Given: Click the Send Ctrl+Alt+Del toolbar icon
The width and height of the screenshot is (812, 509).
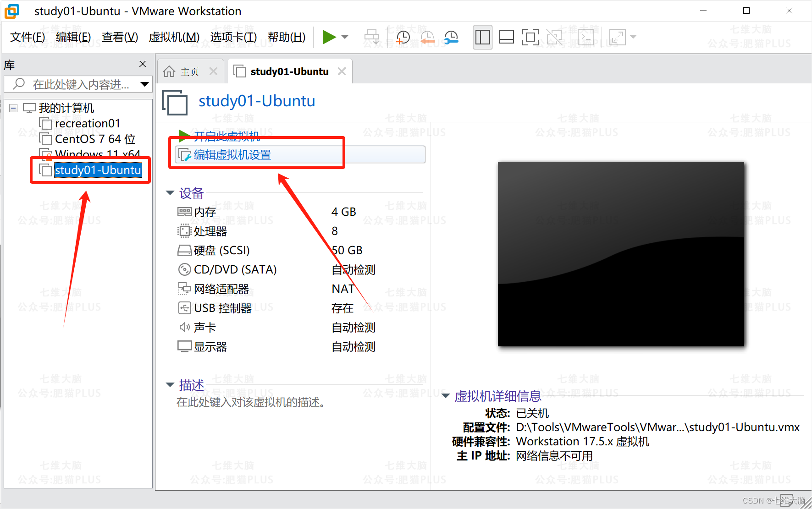Looking at the screenshot, I should 372,37.
